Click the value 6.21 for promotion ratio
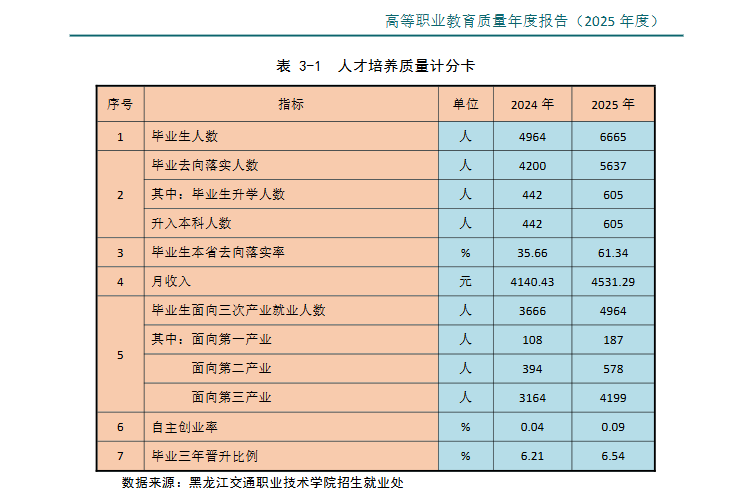This screenshot has width=744, height=492. [x=532, y=456]
